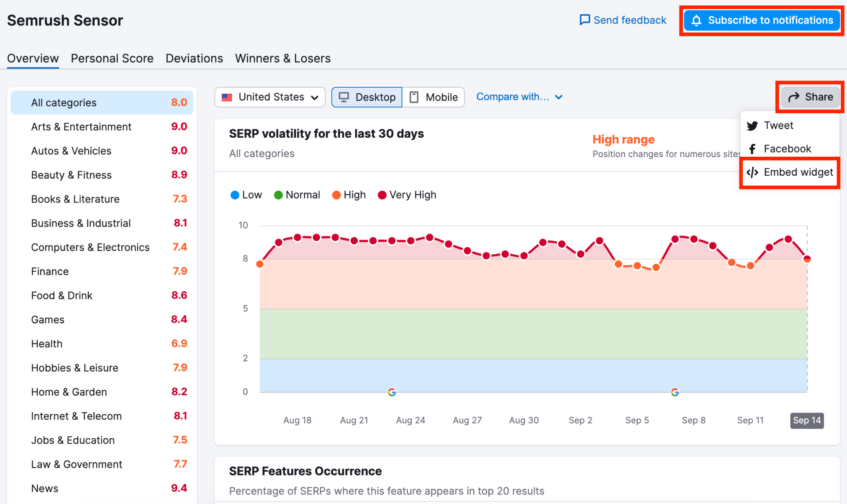Open the Winners & Losers tab

(x=282, y=58)
